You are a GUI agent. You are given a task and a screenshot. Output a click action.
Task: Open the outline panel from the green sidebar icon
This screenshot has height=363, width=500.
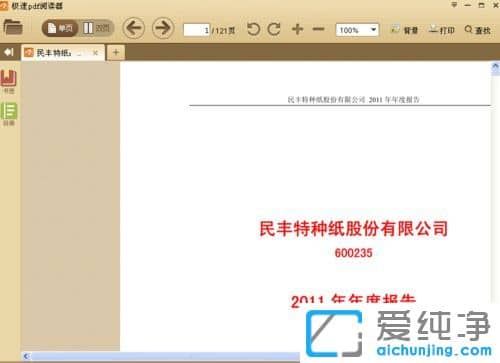click(x=9, y=114)
